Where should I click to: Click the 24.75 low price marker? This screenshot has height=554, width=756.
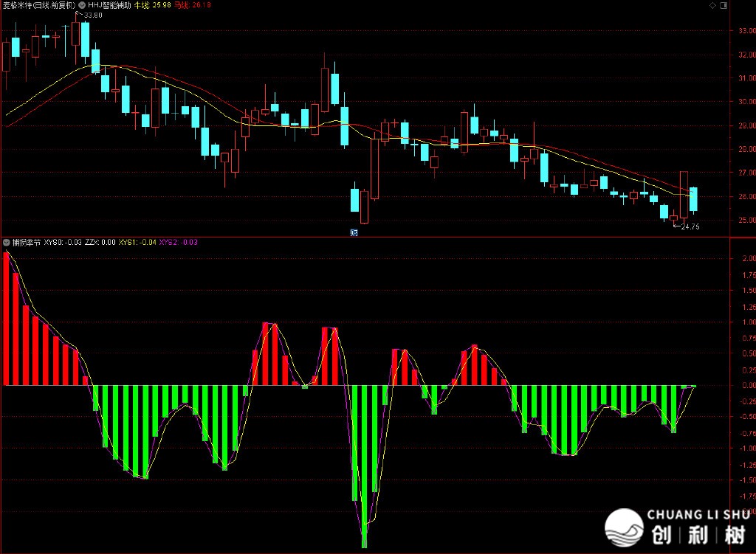[690, 227]
